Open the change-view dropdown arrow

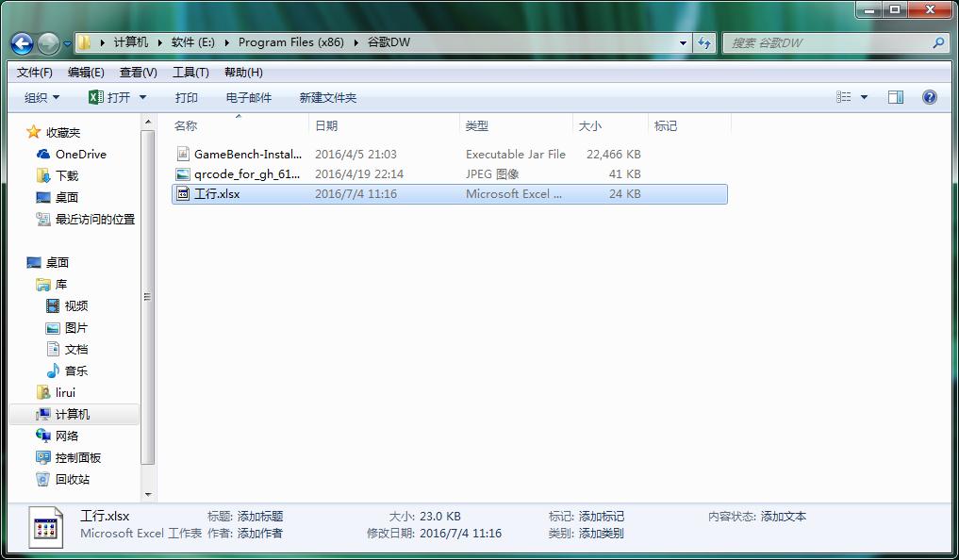(x=862, y=97)
